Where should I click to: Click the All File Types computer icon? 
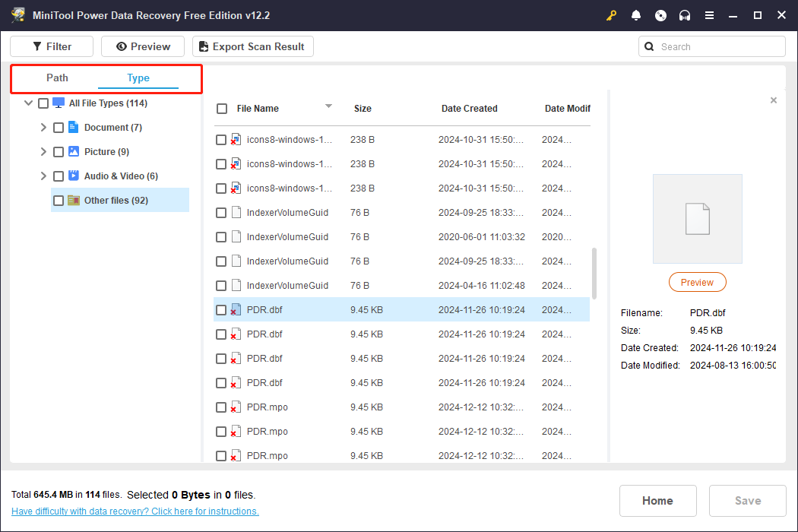coord(59,103)
